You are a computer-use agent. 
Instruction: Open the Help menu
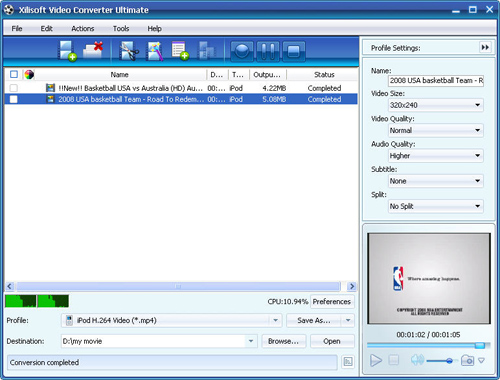point(155,28)
